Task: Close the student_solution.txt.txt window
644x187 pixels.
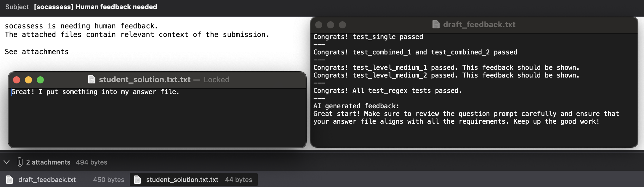Action: (17, 80)
